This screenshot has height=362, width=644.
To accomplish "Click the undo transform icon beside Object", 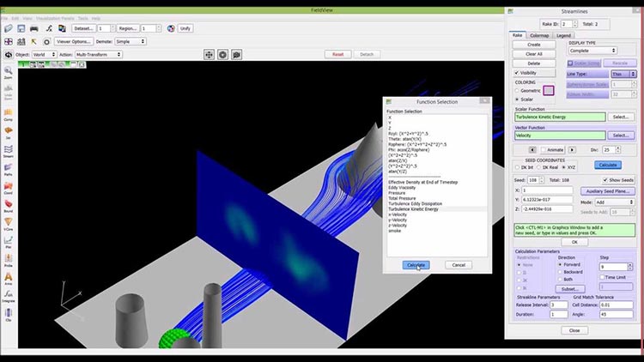I will coord(9,55).
